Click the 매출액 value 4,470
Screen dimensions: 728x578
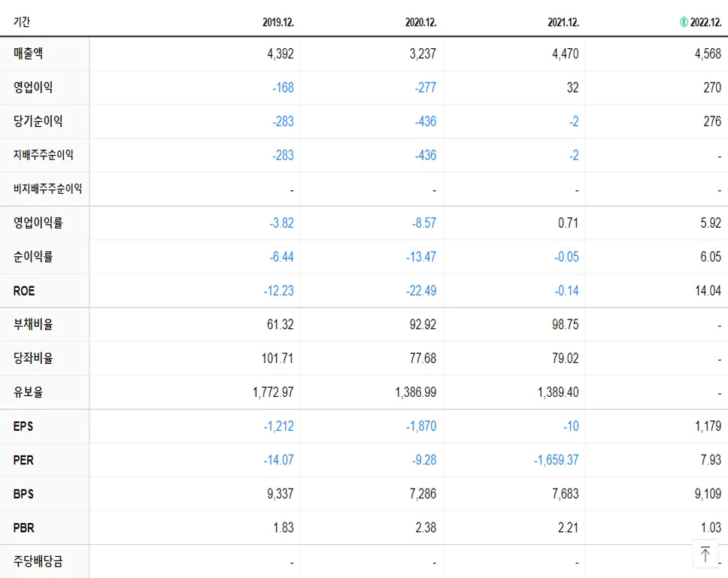tap(566, 54)
